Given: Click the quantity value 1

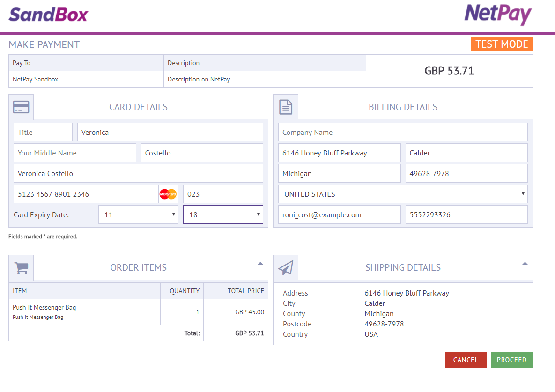Looking at the screenshot, I should click(x=198, y=312).
